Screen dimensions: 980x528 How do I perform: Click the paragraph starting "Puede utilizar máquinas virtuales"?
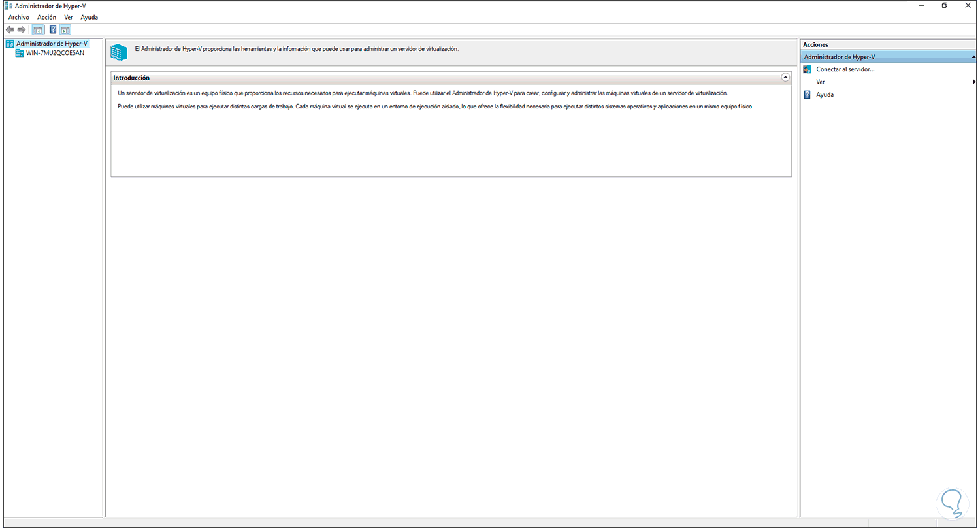[435, 107]
